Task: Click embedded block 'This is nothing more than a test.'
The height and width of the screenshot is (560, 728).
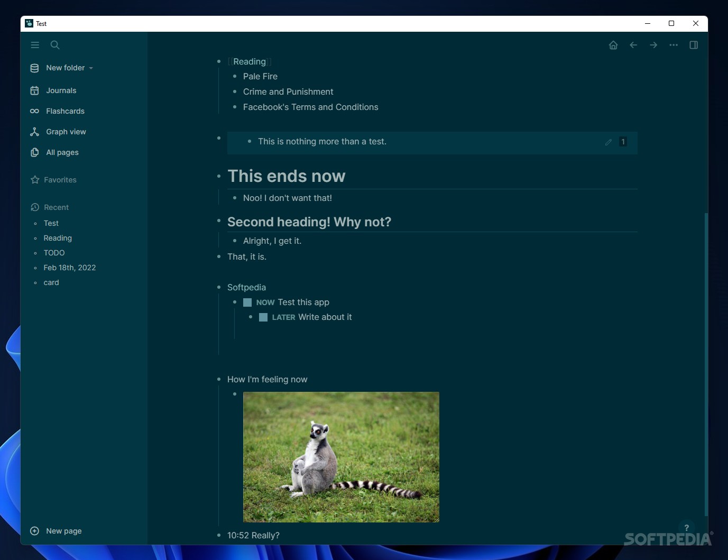Action: [x=322, y=141]
